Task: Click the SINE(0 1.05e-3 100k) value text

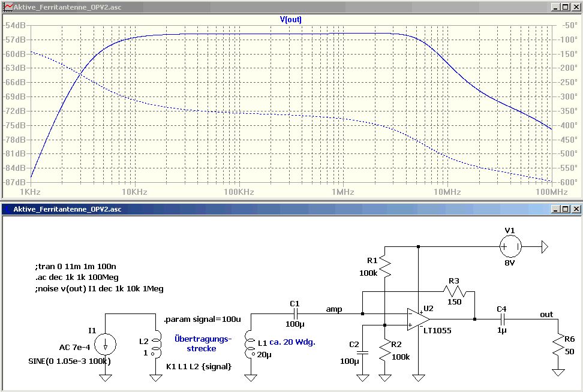Action: pos(70,361)
